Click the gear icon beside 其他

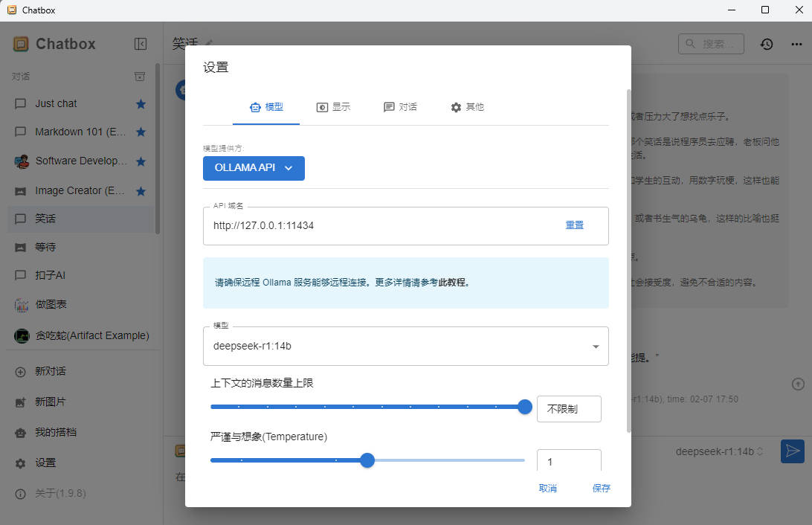coord(456,107)
